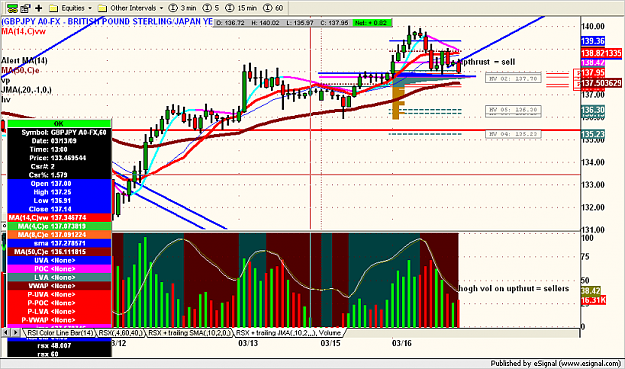Click the 138.821335 red price marker
The height and width of the screenshot is (369, 625).
(x=601, y=53)
